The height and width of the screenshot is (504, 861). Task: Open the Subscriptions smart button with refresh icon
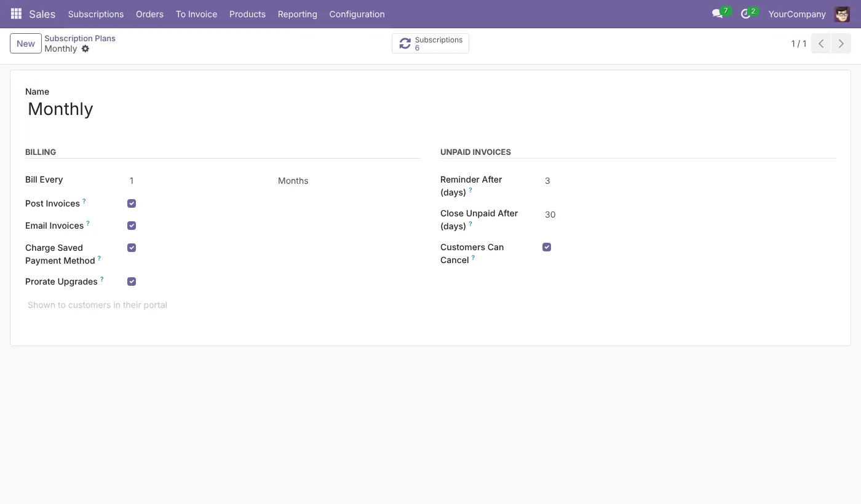[430, 44]
